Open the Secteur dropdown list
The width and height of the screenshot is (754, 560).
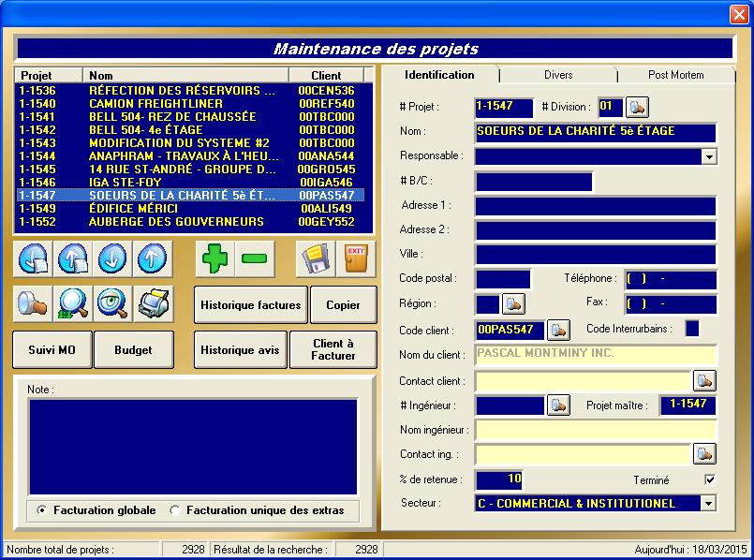tap(709, 504)
